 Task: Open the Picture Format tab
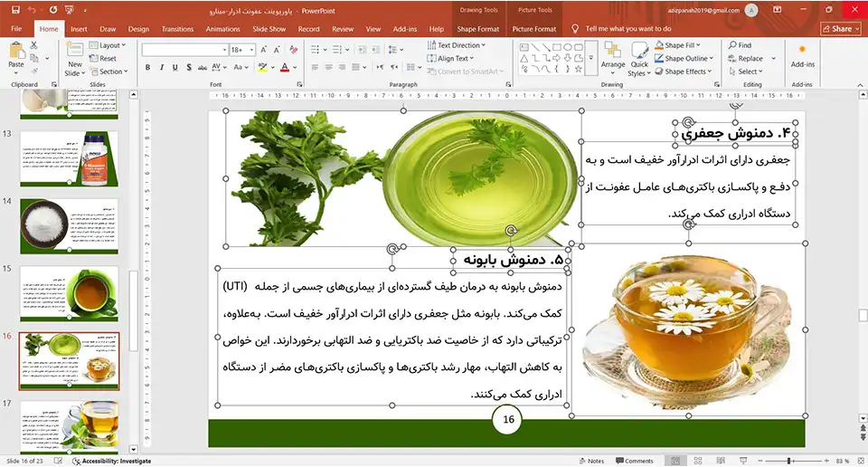(534, 29)
